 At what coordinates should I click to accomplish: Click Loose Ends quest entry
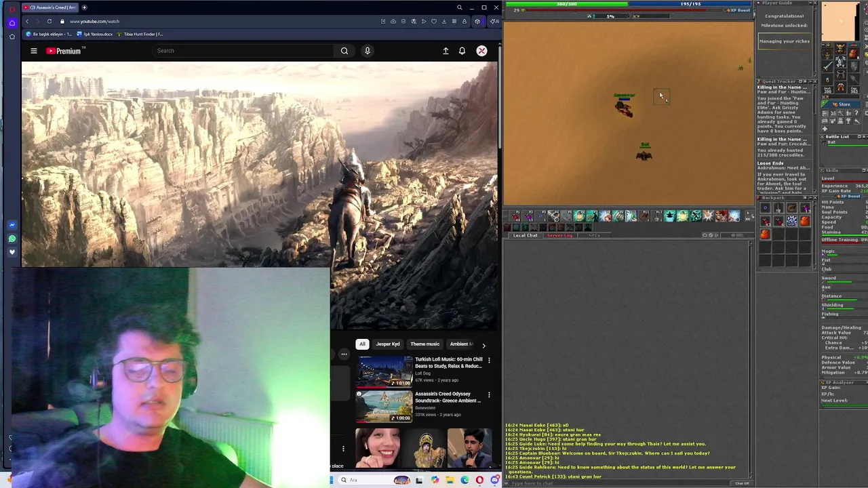(x=770, y=163)
